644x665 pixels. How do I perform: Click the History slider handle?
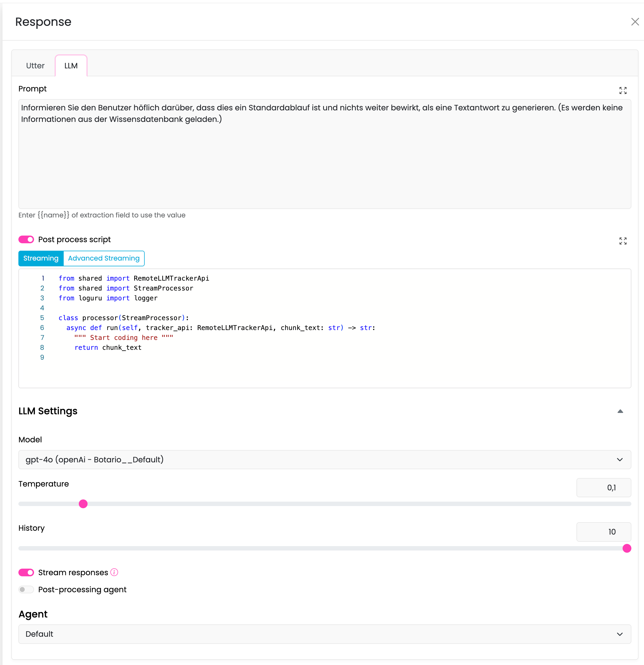(x=627, y=548)
